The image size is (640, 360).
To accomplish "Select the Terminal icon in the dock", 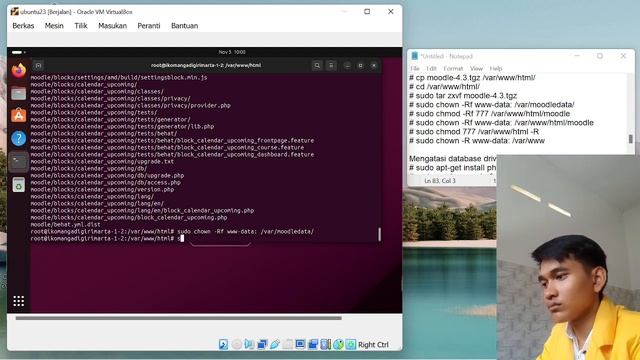I will coord(18,162).
